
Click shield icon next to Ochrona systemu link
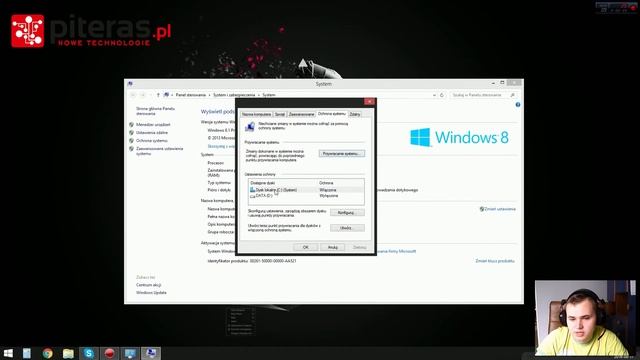click(131, 141)
